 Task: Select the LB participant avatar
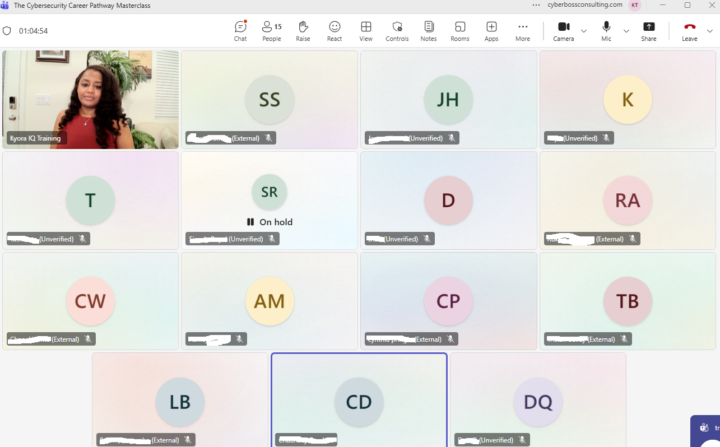pyautogui.click(x=180, y=402)
